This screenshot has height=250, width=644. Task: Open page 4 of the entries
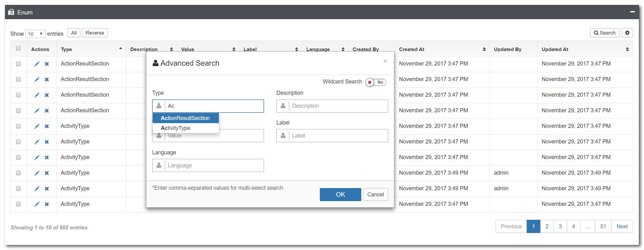click(573, 227)
